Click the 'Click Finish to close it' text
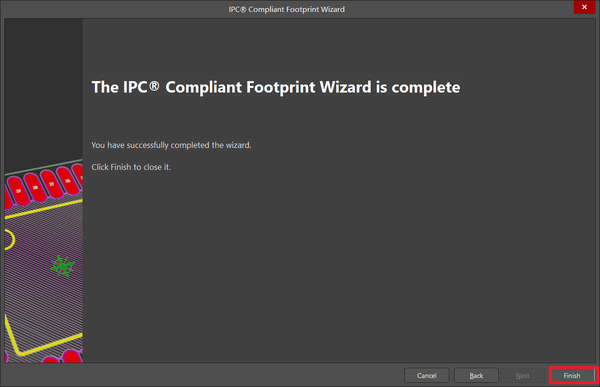This screenshot has height=387, width=600. click(x=131, y=167)
